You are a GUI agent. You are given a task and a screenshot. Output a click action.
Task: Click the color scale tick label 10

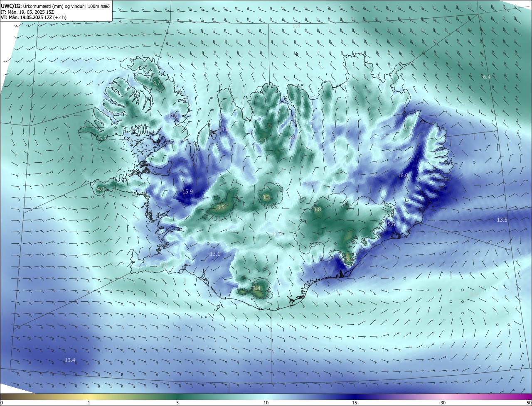[266, 403]
